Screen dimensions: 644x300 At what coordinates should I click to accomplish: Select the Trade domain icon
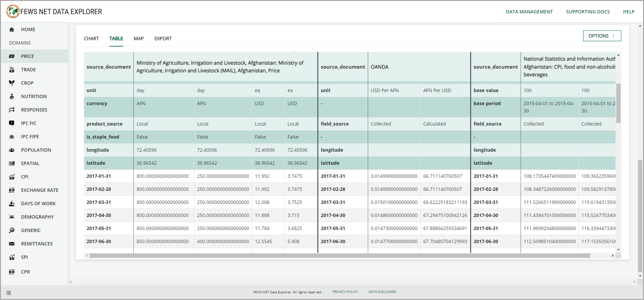click(x=12, y=70)
